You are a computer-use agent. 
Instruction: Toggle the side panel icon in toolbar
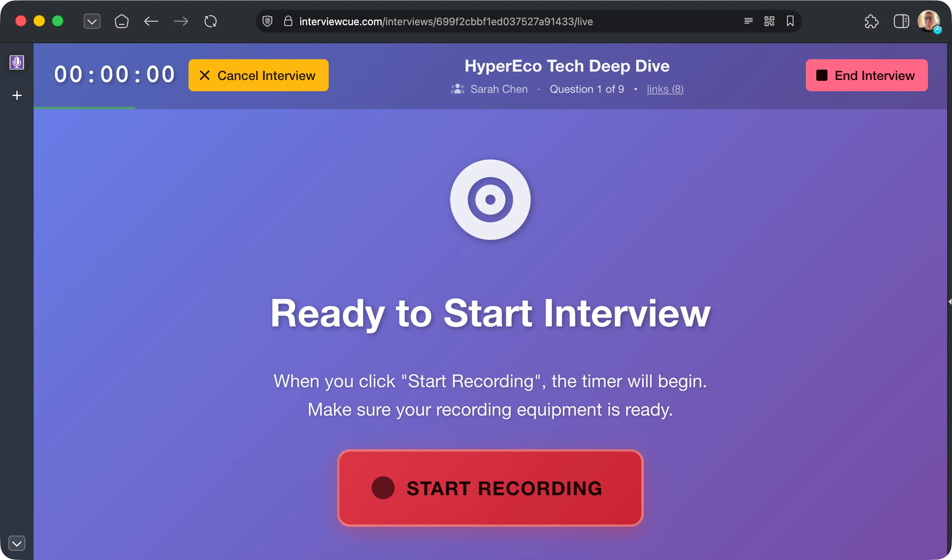[901, 21]
